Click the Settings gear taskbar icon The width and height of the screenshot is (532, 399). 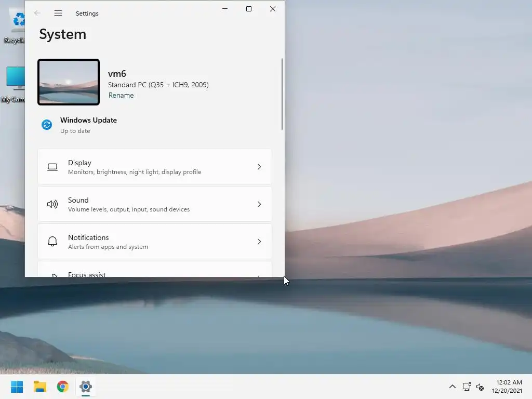coord(86,387)
